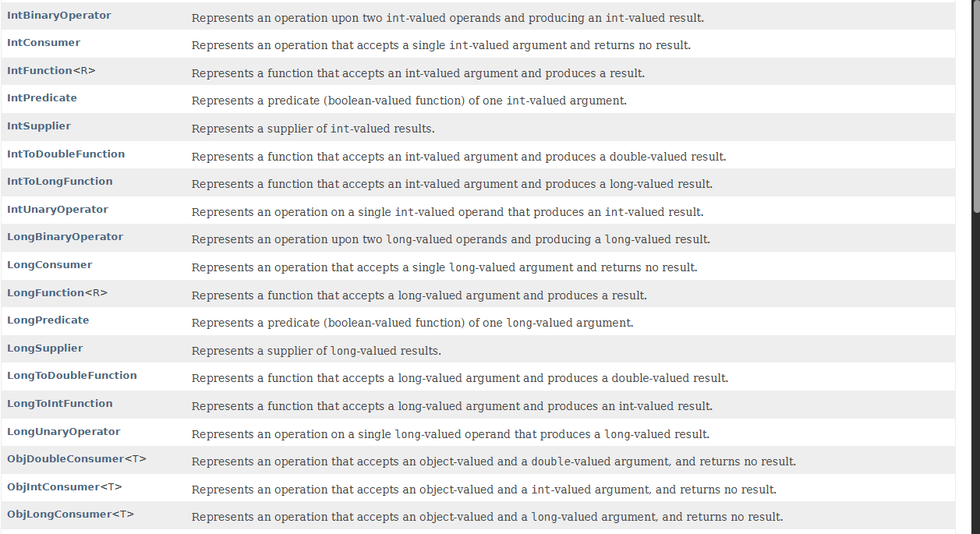Go to LongUnaryOperator documentation
Image resolution: width=980 pixels, height=534 pixels.
coord(64,432)
